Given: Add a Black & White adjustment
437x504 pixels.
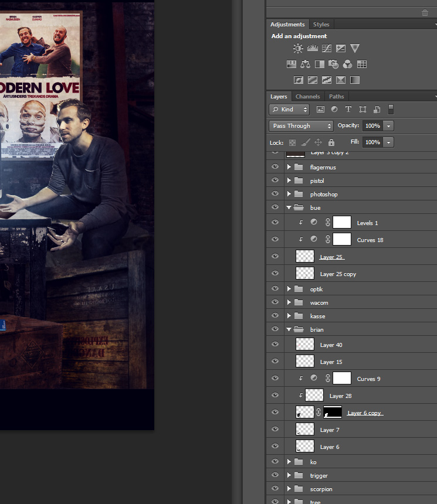Looking at the screenshot, I should pyautogui.click(x=320, y=64).
